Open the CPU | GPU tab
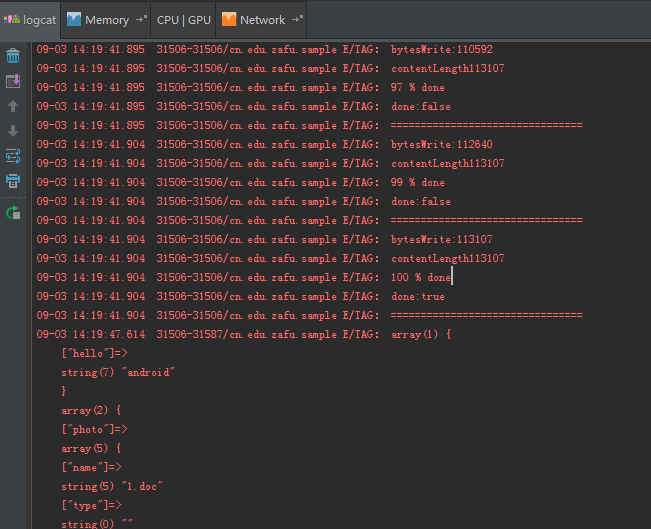 pos(184,20)
